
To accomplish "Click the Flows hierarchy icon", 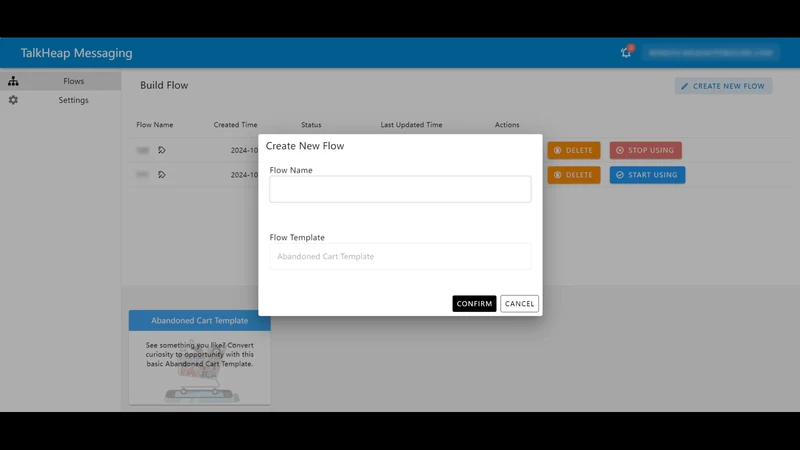I will [x=13, y=81].
